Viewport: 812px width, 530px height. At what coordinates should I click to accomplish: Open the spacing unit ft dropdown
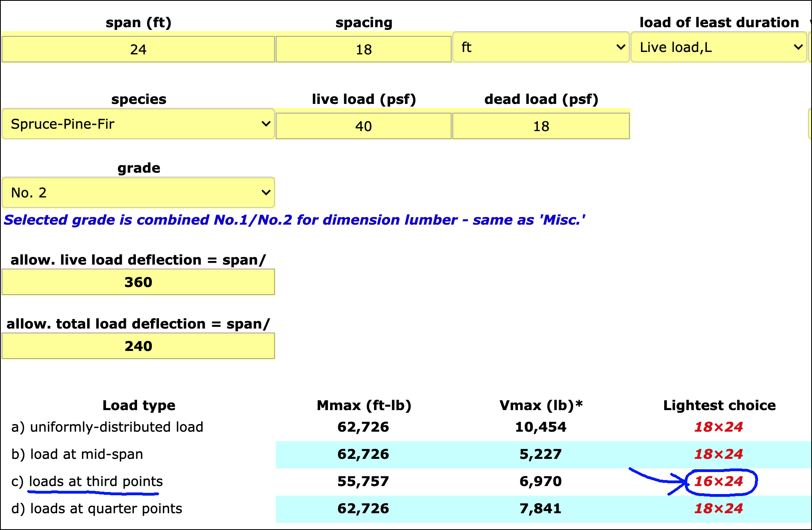point(541,47)
